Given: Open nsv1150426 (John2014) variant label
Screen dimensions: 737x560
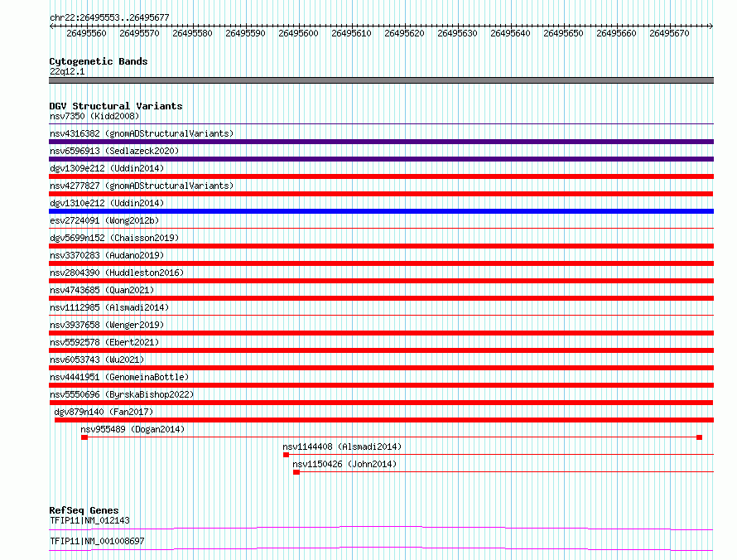Looking at the screenshot, I should pos(344,464).
